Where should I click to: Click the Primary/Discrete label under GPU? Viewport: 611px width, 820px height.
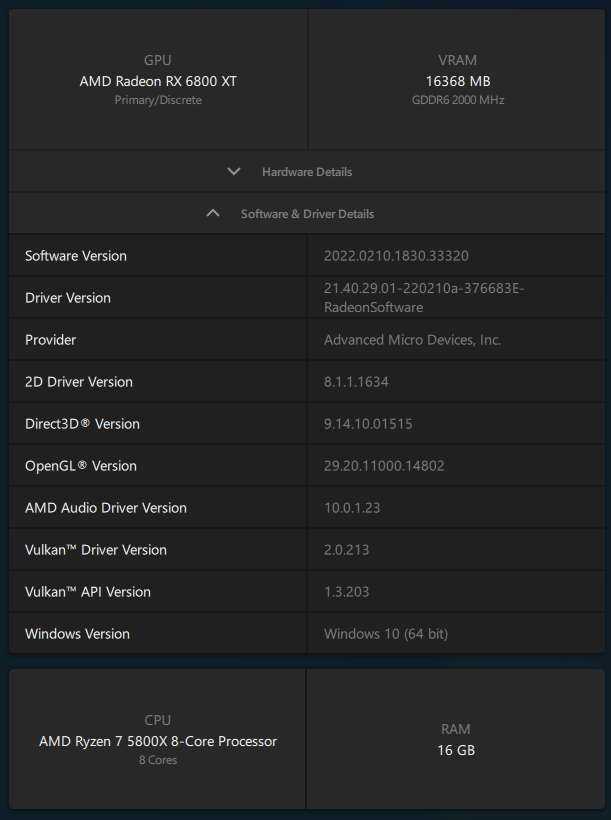pyautogui.click(x=158, y=100)
